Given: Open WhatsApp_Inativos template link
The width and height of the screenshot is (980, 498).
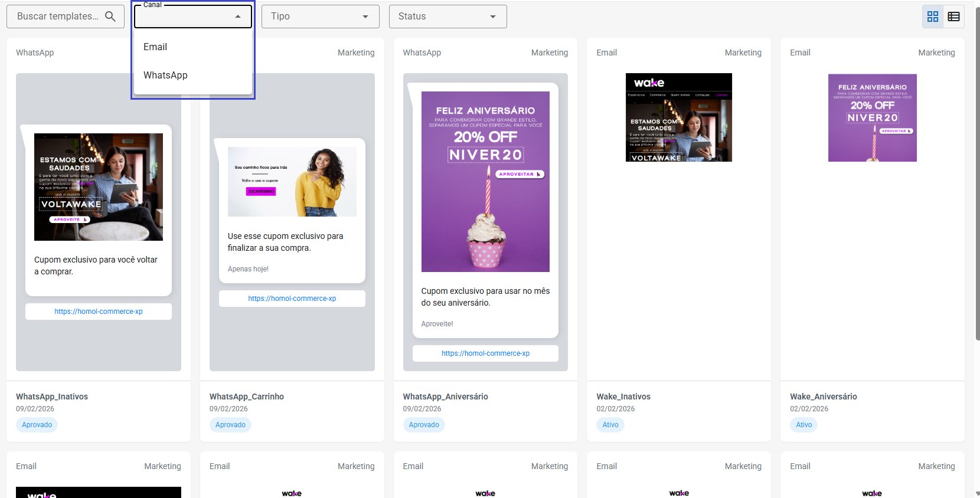Looking at the screenshot, I should (x=99, y=312).
